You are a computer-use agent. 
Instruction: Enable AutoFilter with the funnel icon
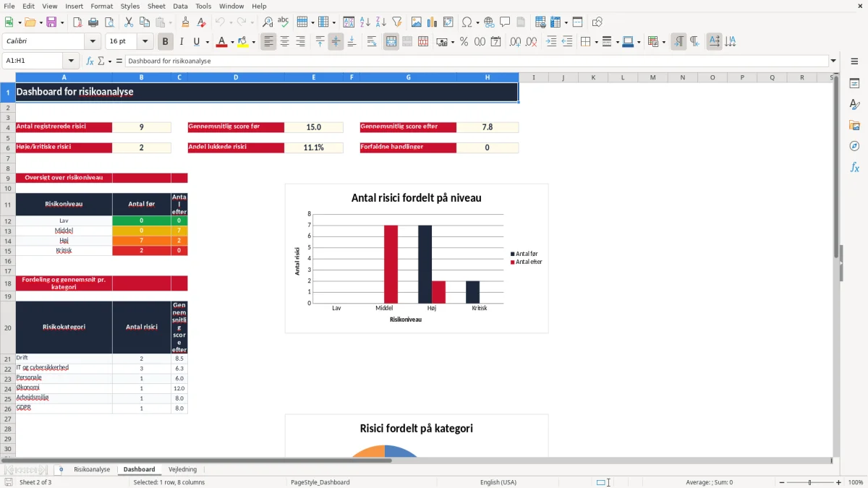click(x=396, y=22)
